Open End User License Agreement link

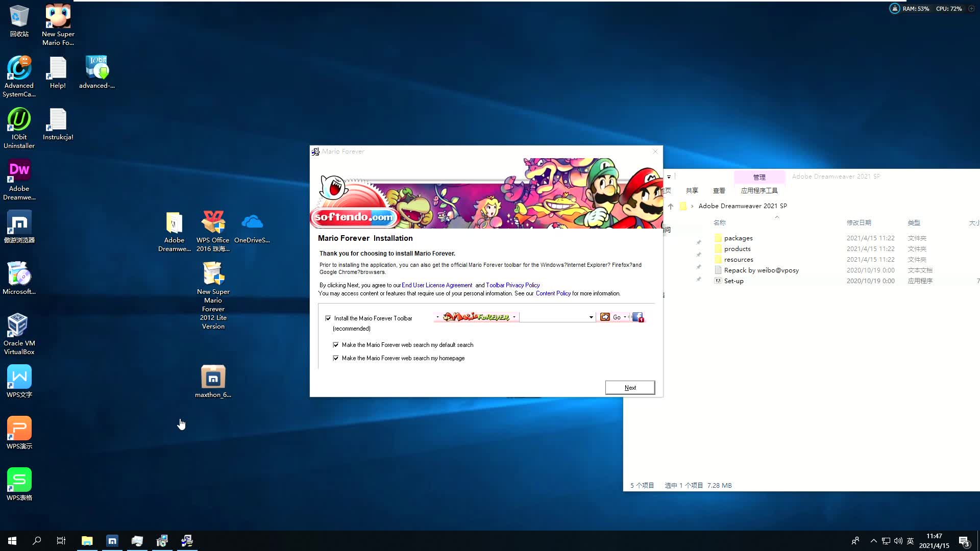click(436, 285)
